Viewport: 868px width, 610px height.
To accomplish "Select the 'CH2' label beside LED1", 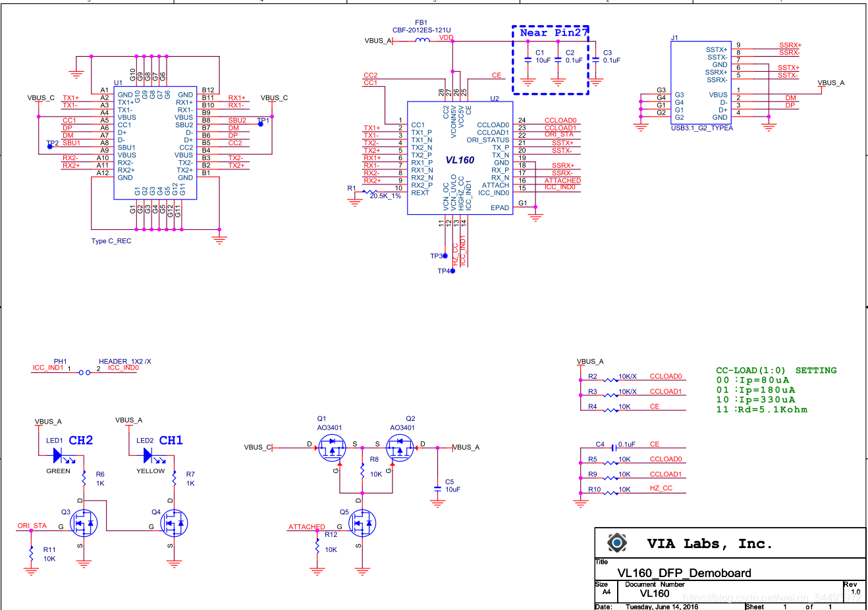I will click(81, 440).
